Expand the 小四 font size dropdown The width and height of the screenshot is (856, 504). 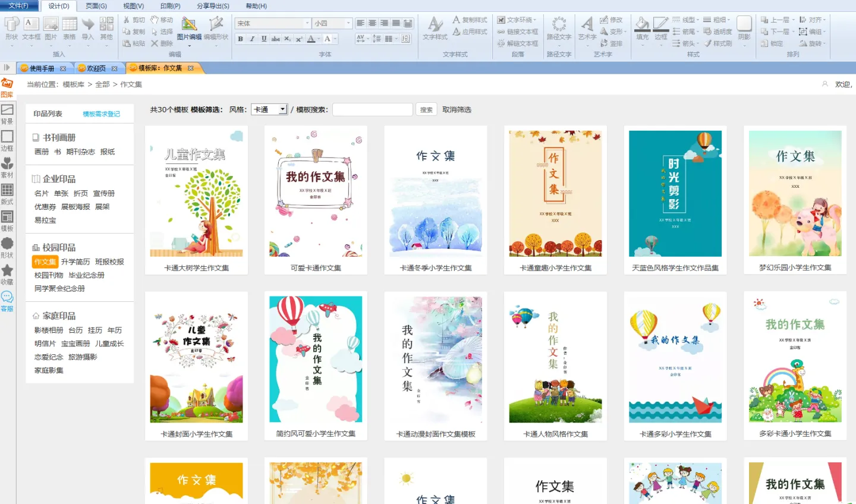[x=348, y=23]
